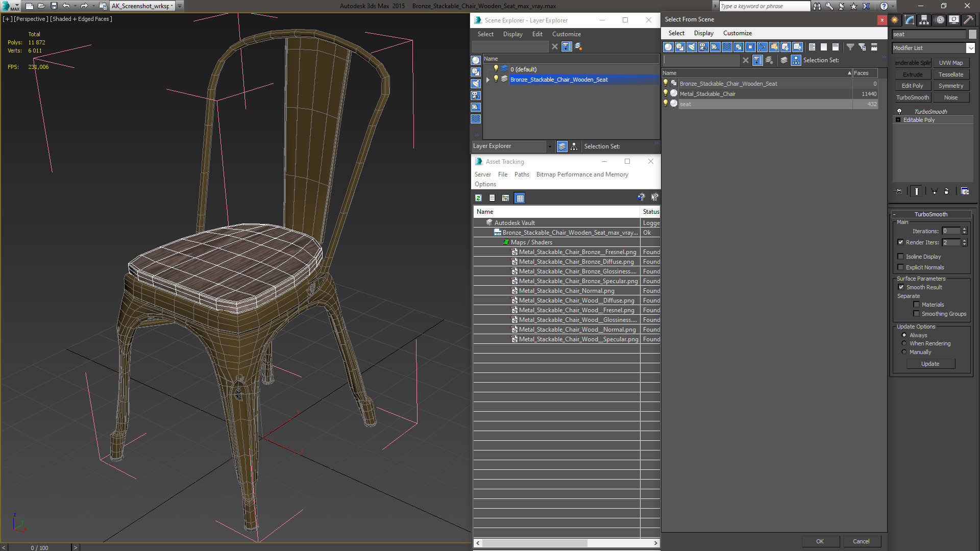This screenshot has width=980, height=551.
Task: Toggle Display Helpers filter in Select From Scene
Action: [x=715, y=47]
